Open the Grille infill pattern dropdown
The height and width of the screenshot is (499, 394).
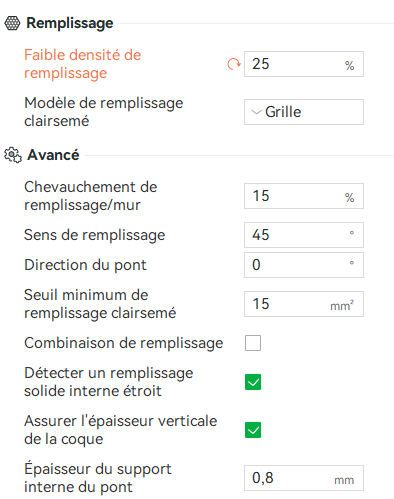[304, 112]
